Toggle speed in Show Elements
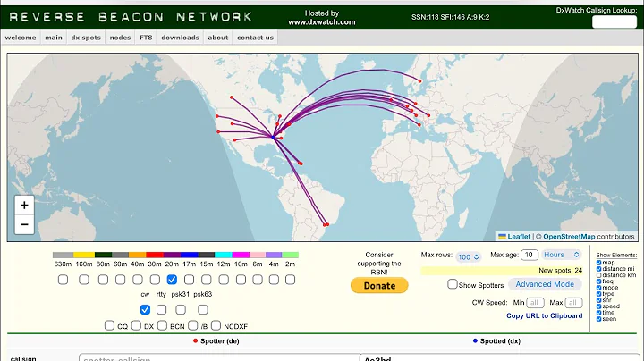Screen dimensions: 644x361 598,306
